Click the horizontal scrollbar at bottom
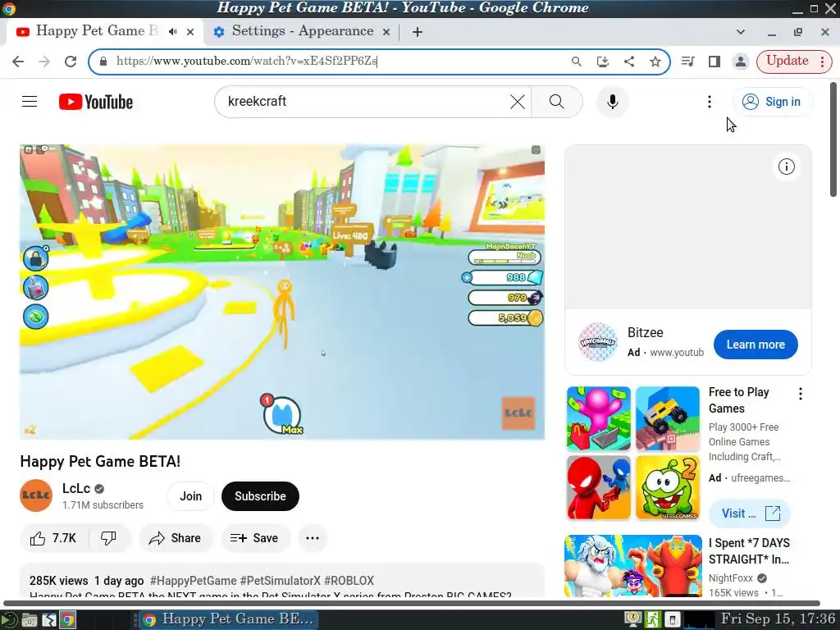Image resolution: width=840 pixels, height=630 pixels. pos(412,603)
